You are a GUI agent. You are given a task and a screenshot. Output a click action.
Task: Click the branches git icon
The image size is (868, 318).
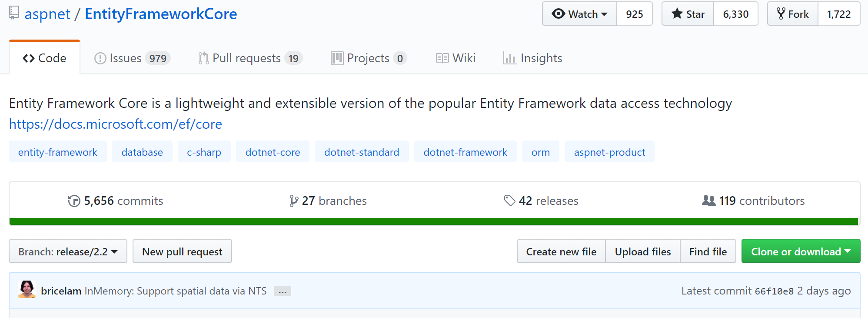294,201
